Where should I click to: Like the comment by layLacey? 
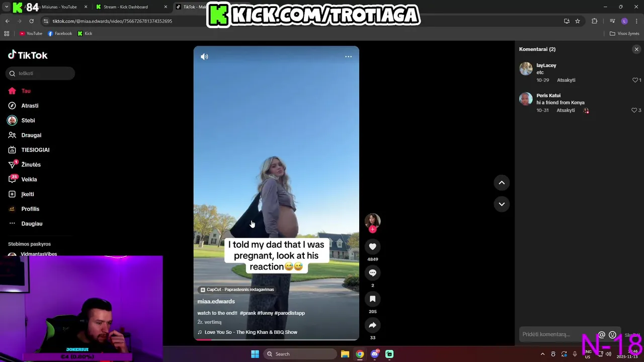[635, 80]
